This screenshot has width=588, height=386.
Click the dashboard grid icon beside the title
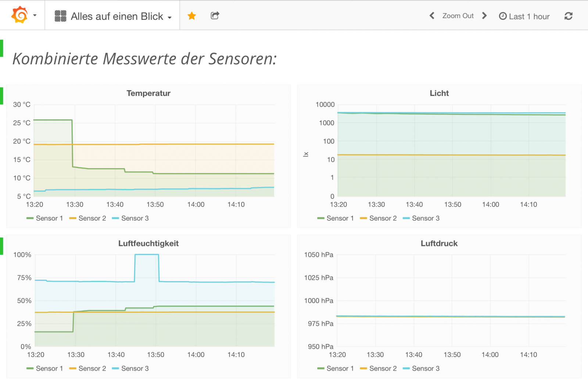coord(60,16)
